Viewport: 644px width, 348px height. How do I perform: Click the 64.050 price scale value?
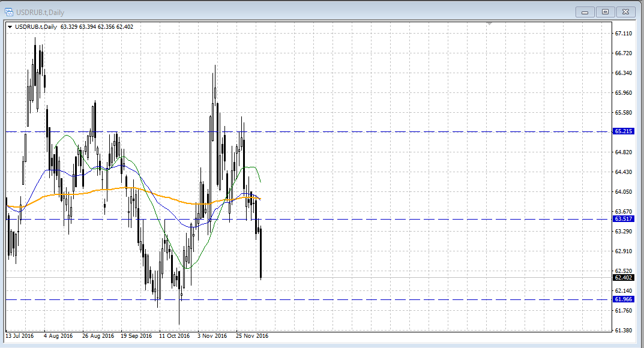(624, 192)
